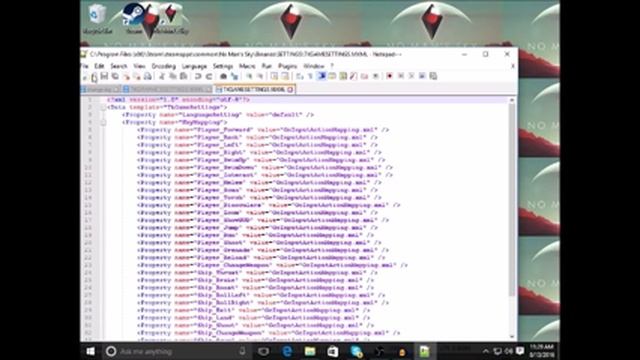
Task: Open the Recycle Bin desktop icon
Action: 98,18
